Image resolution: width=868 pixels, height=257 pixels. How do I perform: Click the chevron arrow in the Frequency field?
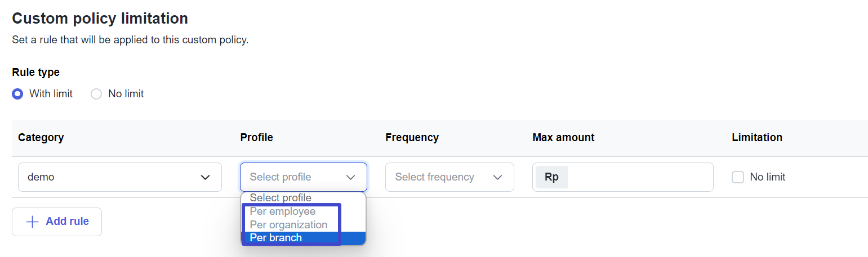497,177
